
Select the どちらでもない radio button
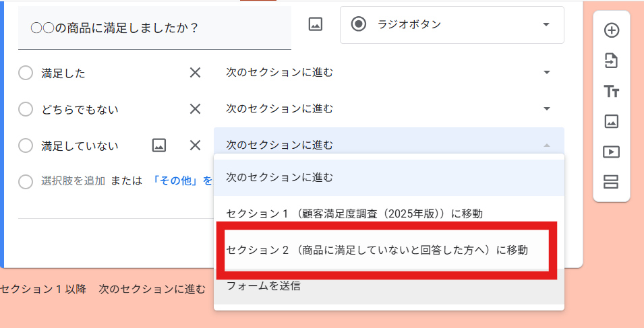point(26,110)
